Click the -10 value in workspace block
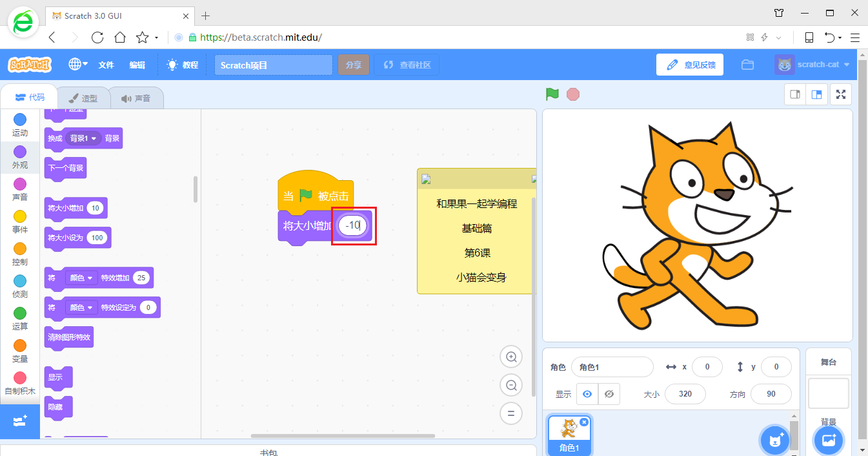 click(352, 225)
